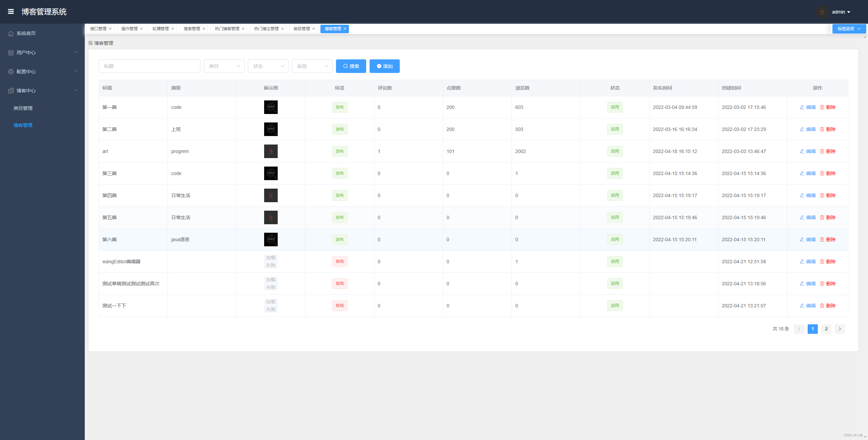Close the 接口管理 tab

[x=110, y=29]
